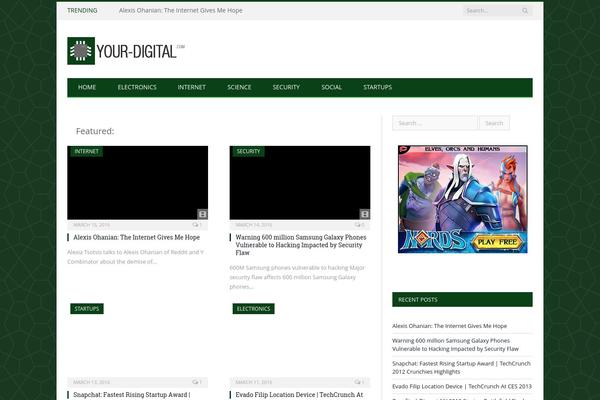Open Evado Filip Location Device featured article

point(299,395)
